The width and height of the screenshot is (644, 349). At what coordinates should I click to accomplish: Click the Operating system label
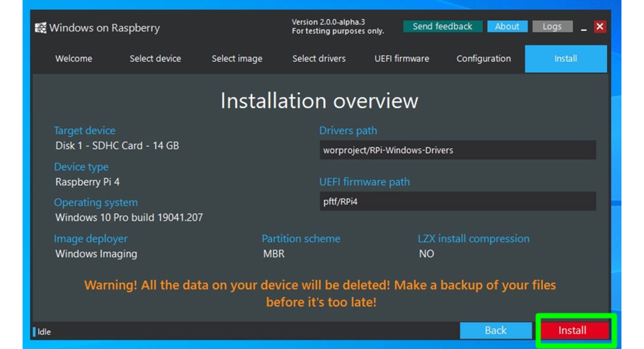click(96, 202)
